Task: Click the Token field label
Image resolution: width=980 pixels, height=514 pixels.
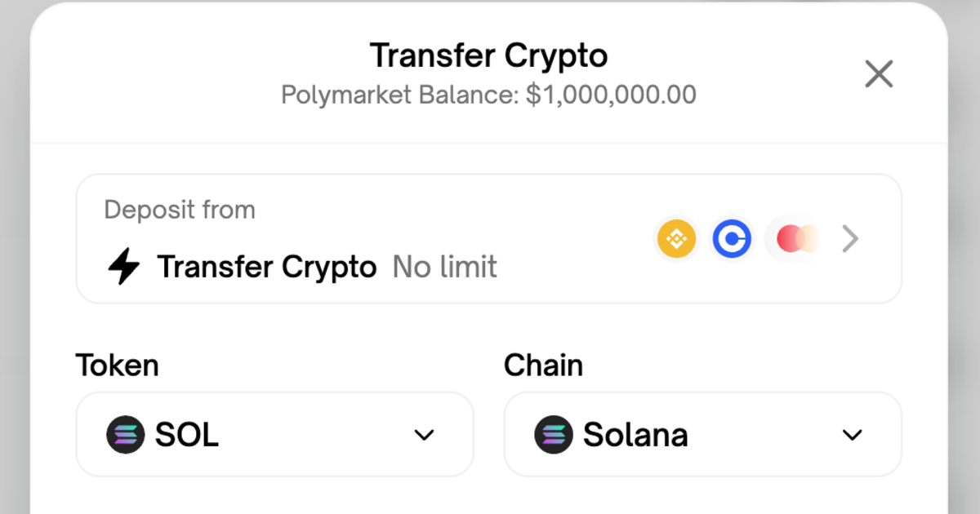Action: [117, 365]
